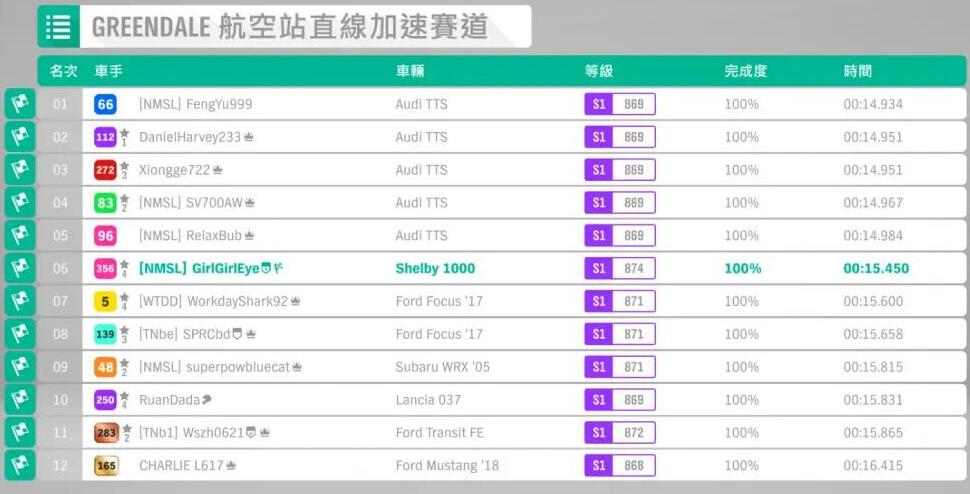Click the red 272 level badge of Xiongge722
Image resolution: width=970 pixels, height=494 pixels.
coord(105,169)
